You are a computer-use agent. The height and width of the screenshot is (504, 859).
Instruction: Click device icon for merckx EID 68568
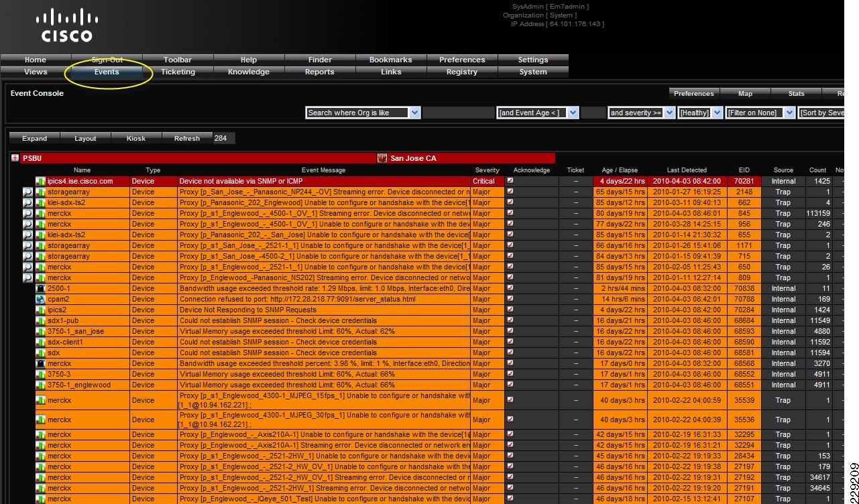pyautogui.click(x=41, y=363)
